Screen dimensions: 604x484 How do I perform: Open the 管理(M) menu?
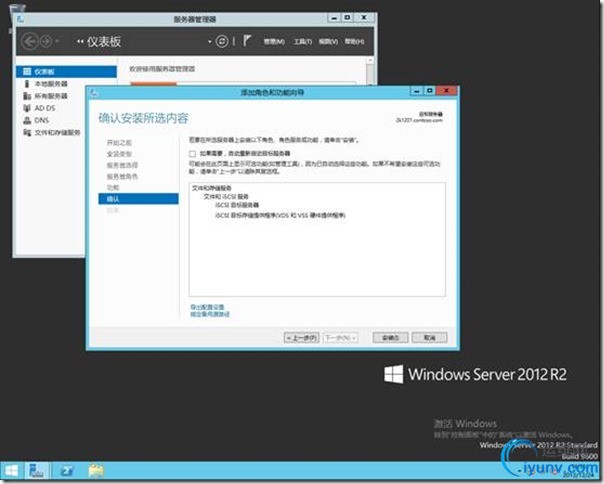coord(274,41)
